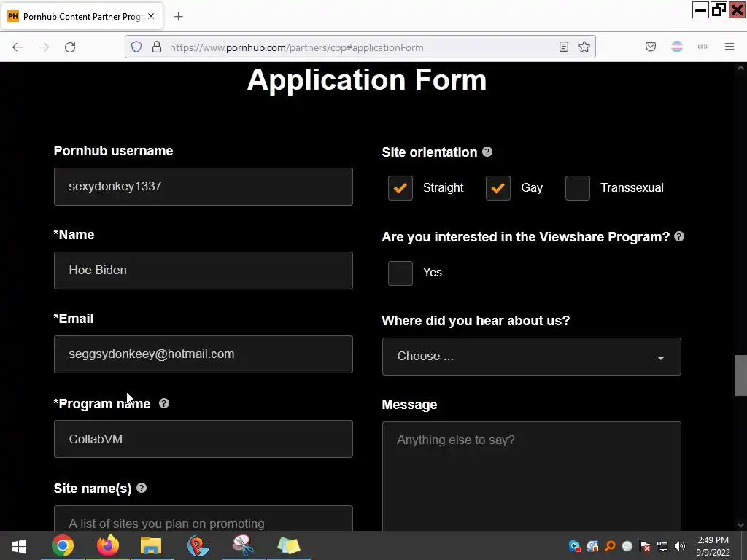Go back using the browser back arrow
The width and height of the screenshot is (747, 560).
pos(18,47)
